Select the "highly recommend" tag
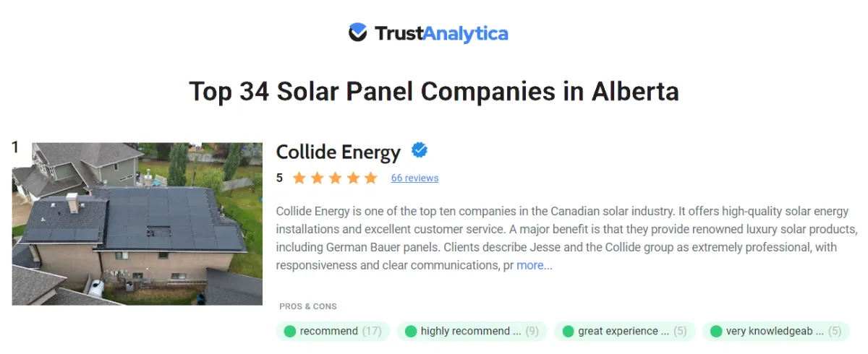 (472, 331)
